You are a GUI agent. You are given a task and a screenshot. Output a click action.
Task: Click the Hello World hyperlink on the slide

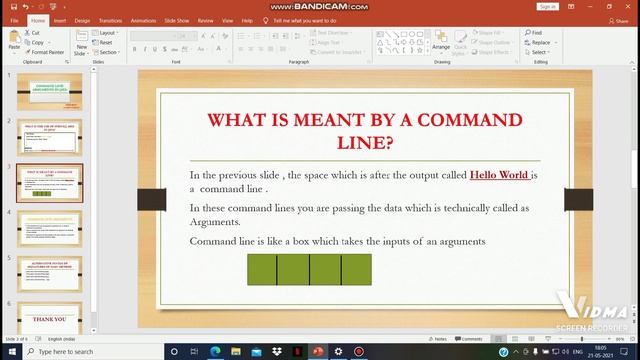click(499, 175)
